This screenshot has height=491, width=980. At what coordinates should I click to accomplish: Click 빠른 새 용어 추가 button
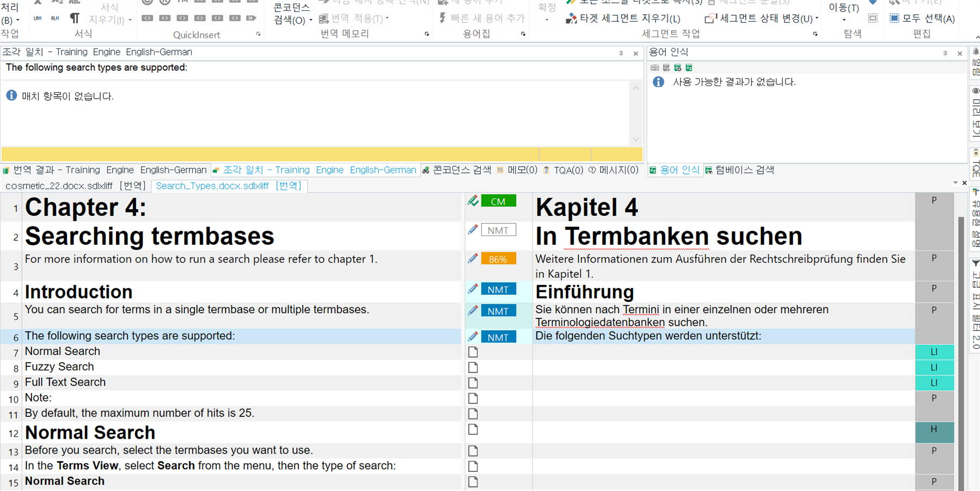tap(482, 18)
